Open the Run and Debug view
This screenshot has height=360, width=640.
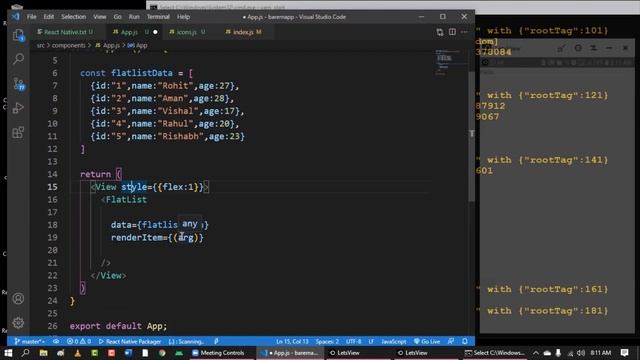point(18,108)
